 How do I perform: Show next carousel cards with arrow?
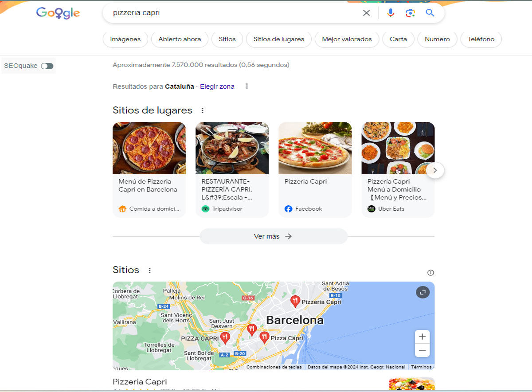tap(435, 170)
